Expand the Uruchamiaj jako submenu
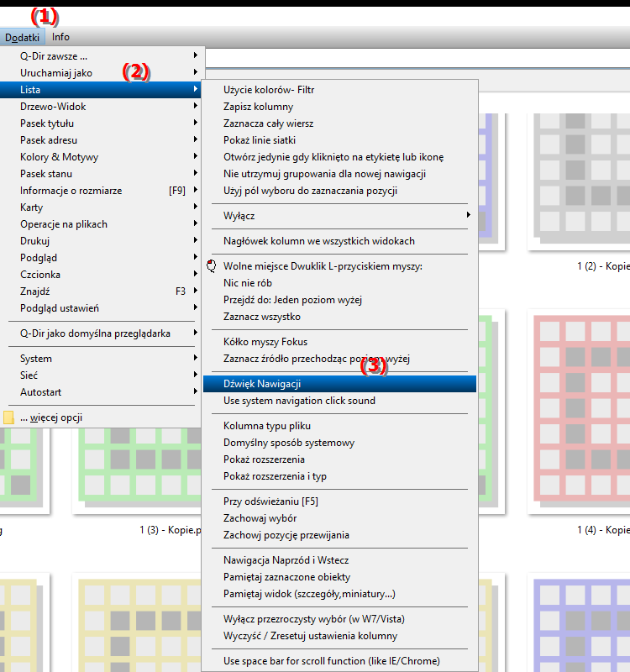Image resolution: width=630 pixels, height=672 pixels. pyautogui.click(x=102, y=73)
